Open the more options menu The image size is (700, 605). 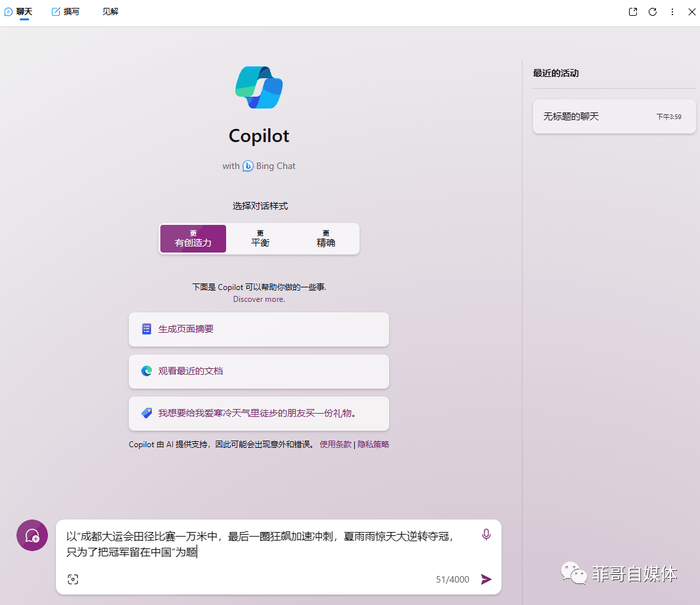tap(672, 12)
